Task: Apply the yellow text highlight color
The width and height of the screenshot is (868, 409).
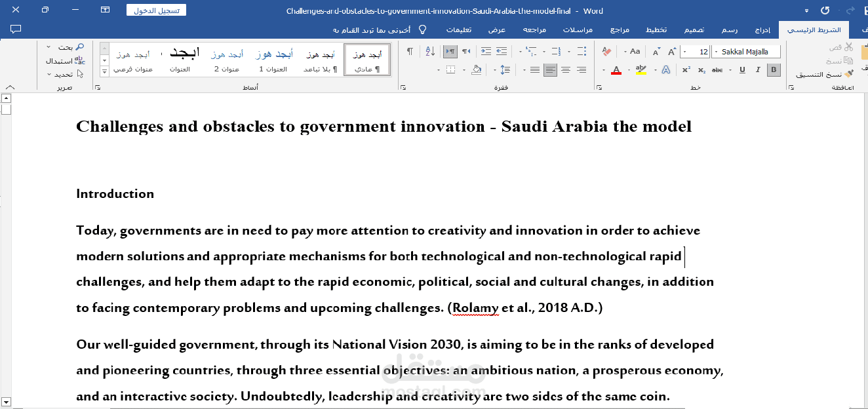Action: tap(641, 69)
